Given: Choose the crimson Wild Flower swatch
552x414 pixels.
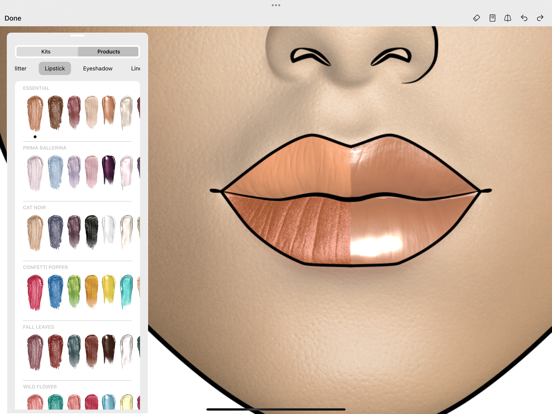Looking at the screenshot, I should [x=92, y=402].
